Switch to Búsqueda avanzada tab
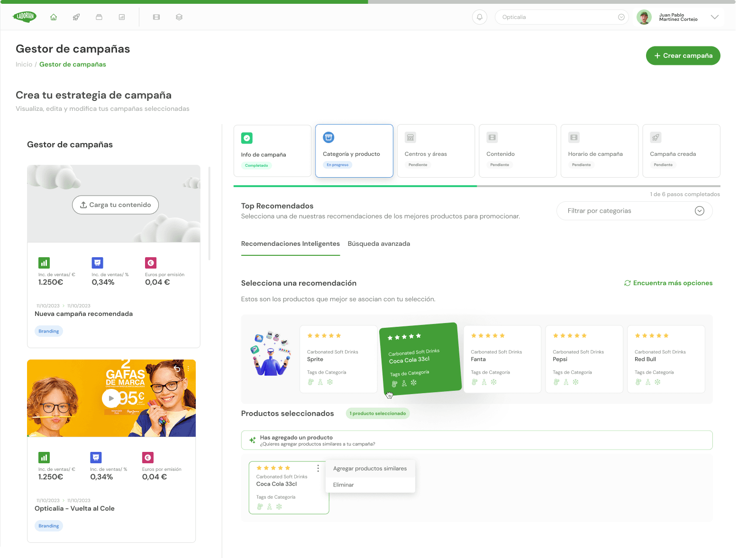756x558 pixels. pyautogui.click(x=379, y=243)
